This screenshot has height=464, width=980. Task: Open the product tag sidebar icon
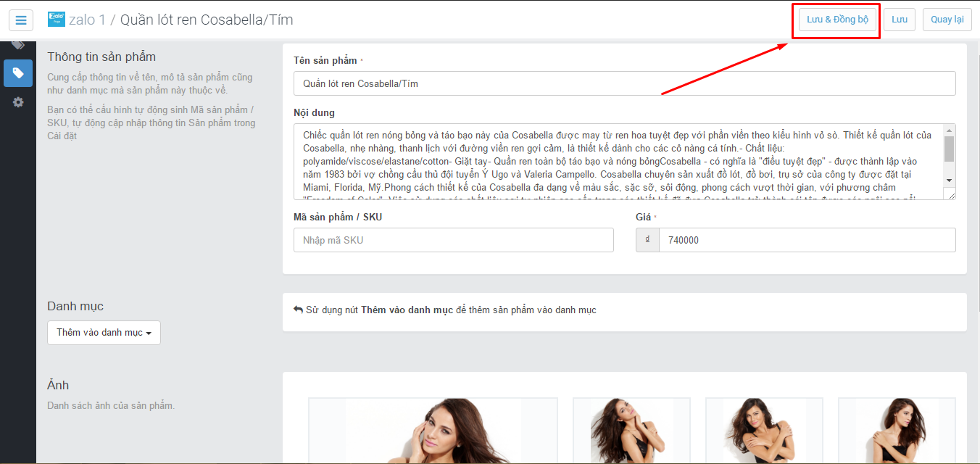point(18,73)
